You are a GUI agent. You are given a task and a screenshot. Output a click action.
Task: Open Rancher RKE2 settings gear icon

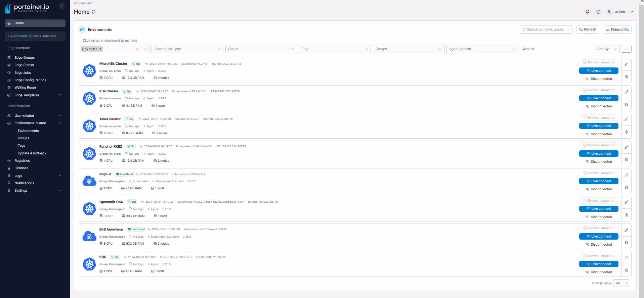(627, 160)
